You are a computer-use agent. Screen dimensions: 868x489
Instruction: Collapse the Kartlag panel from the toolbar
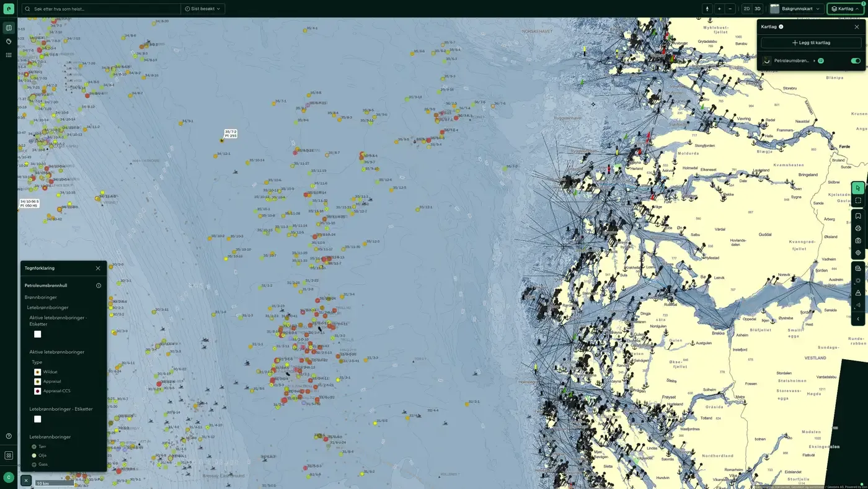pos(845,9)
